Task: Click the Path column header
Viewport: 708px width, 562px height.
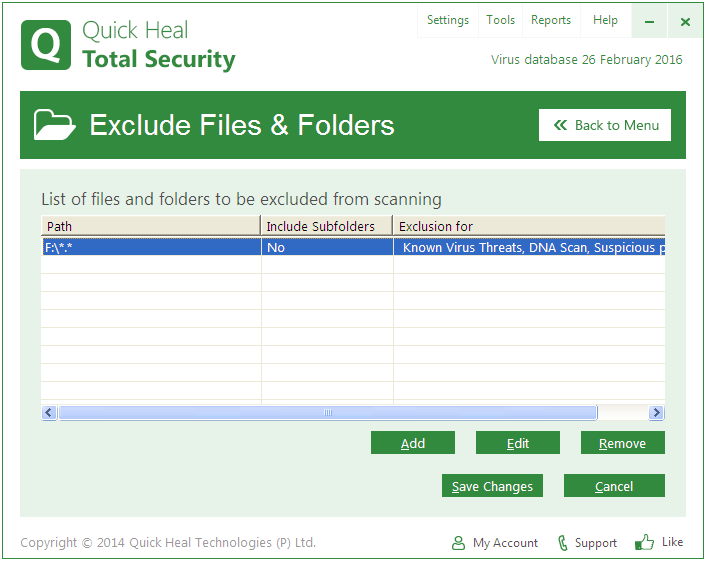Action: 150,226
